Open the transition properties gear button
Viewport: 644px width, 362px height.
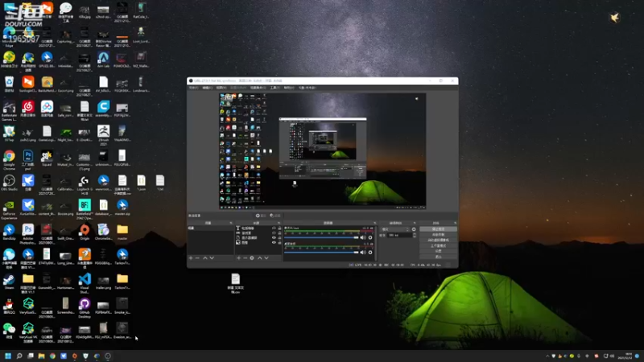pyautogui.click(x=414, y=229)
